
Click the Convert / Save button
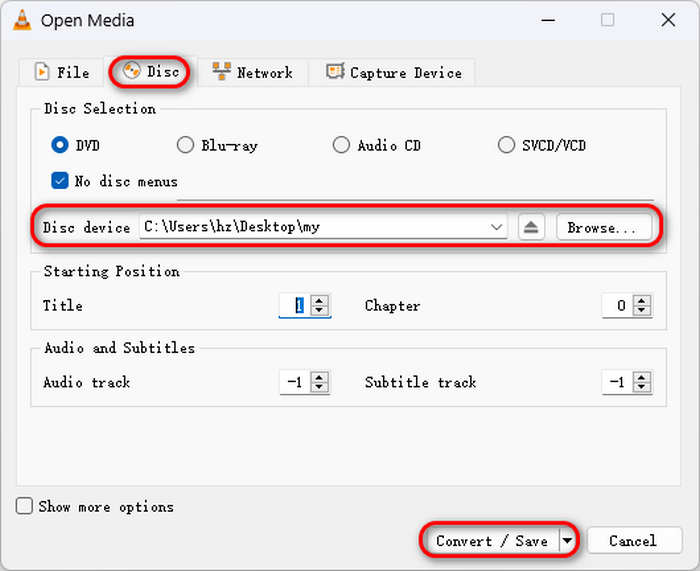tap(491, 541)
